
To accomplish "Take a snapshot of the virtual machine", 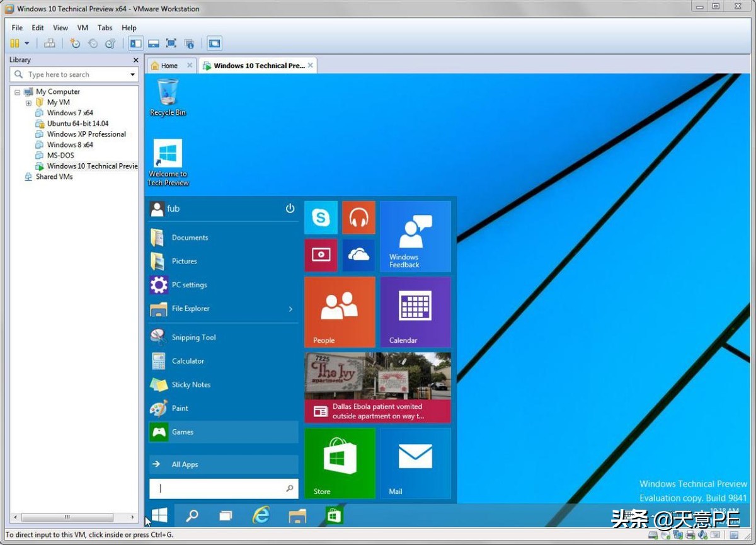I will coord(75,43).
